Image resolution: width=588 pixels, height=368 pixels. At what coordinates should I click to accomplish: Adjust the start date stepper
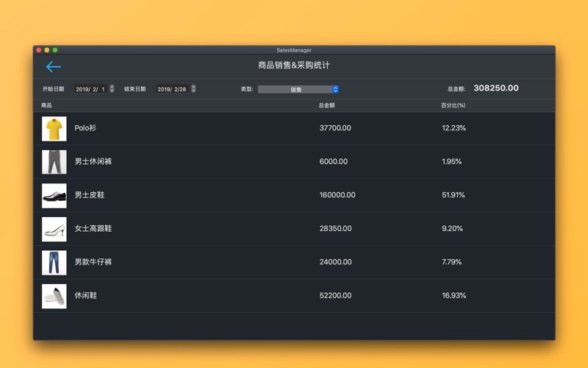click(x=112, y=88)
